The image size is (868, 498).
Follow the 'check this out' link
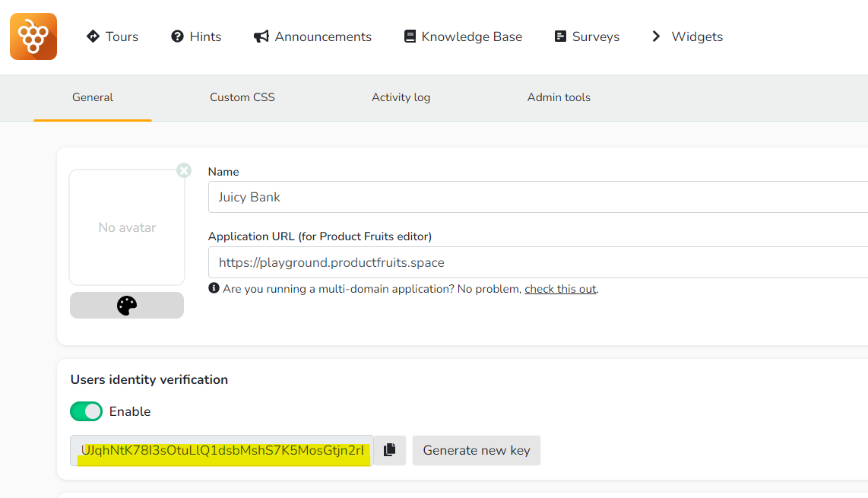click(560, 289)
